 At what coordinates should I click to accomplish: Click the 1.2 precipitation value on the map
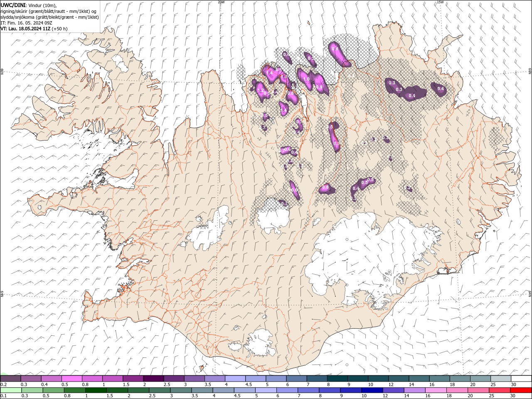261,90
